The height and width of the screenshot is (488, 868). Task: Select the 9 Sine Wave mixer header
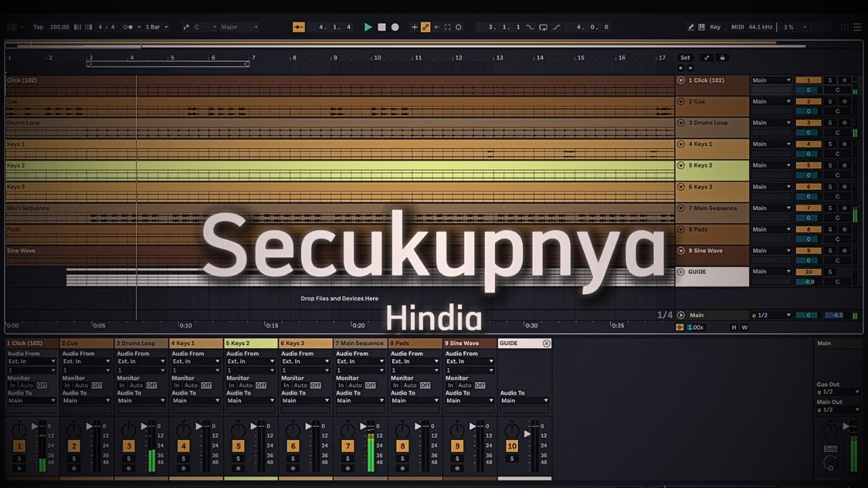[x=470, y=344]
